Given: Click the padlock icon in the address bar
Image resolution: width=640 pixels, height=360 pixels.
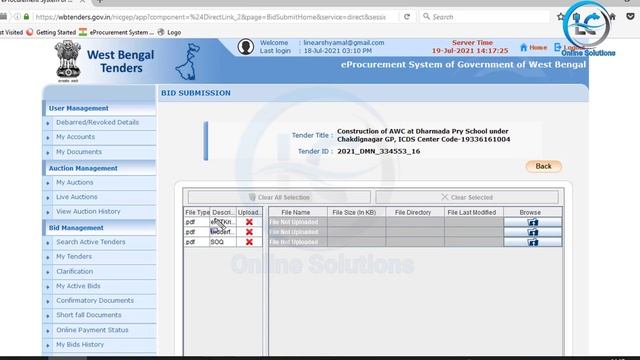Looking at the screenshot, I should coord(27,17).
